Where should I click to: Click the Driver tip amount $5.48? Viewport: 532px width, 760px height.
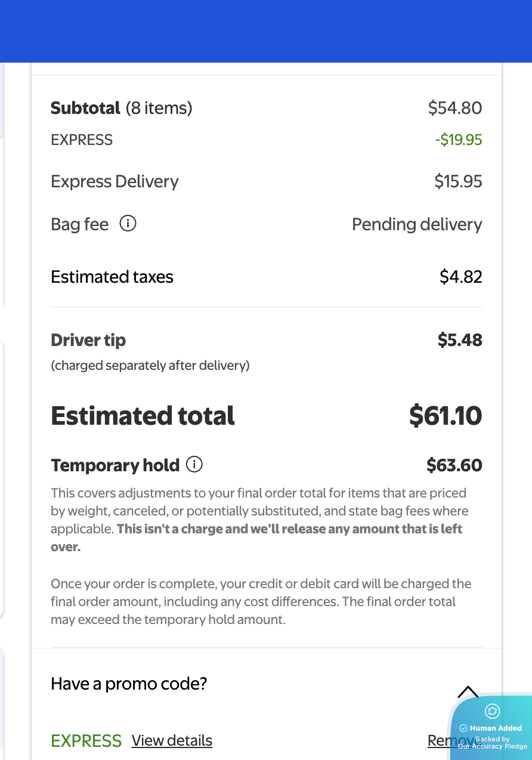tap(460, 340)
